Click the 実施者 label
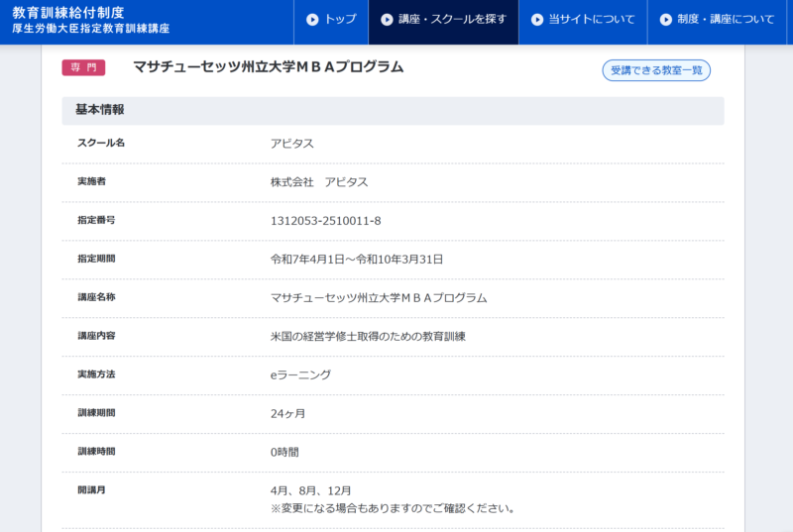 tap(91, 181)
